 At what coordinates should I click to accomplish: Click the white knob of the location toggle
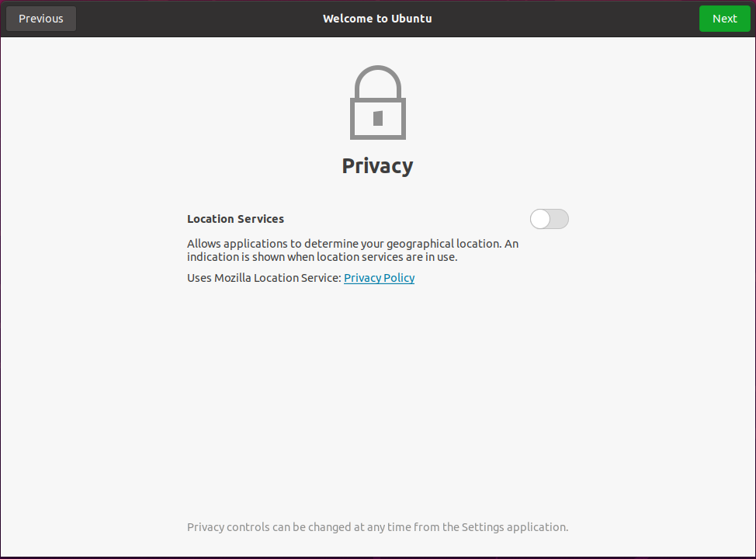click(x=540, y=219)
